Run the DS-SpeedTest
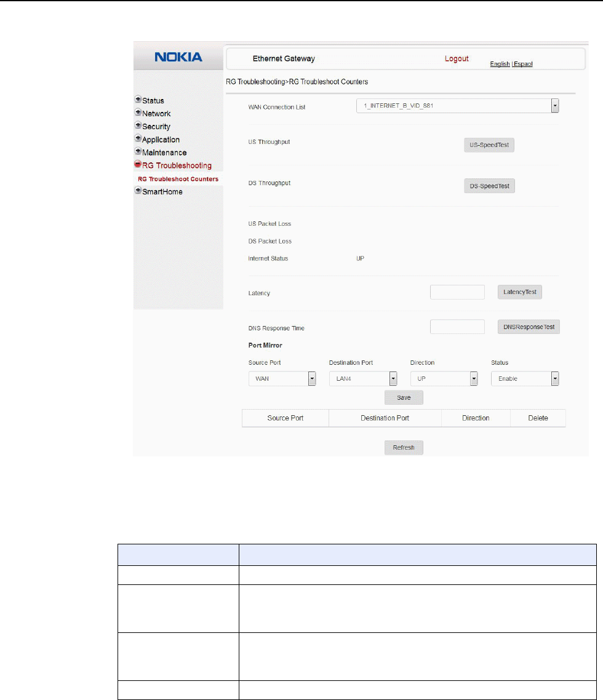 (x=490, y=186)
